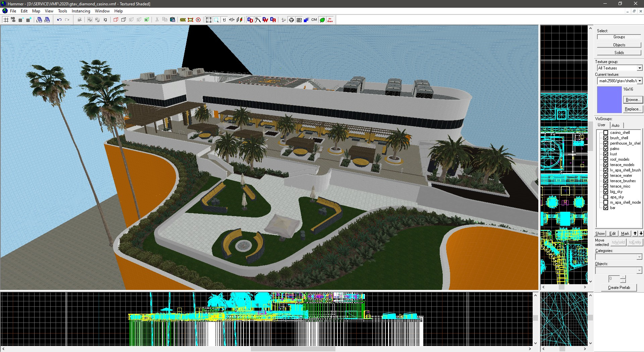
Task: Toggle the 3D grid toolbar icon
Action: (x=13, y=20)
